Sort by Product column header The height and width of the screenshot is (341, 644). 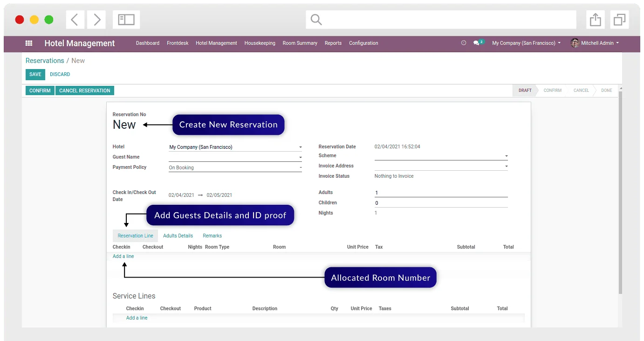click(x=203, y=308)
